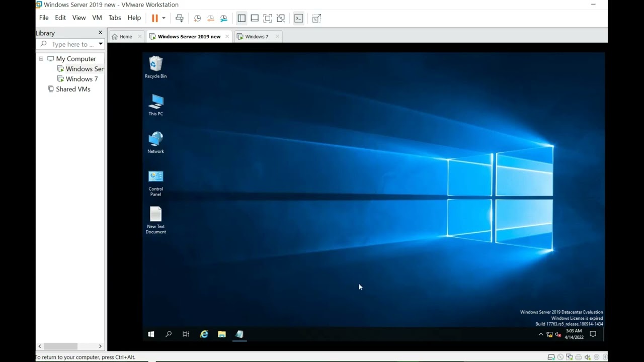Select the This PC desktop icon
644x362 pixels.
pyautogui.click(x=155, y=105)
